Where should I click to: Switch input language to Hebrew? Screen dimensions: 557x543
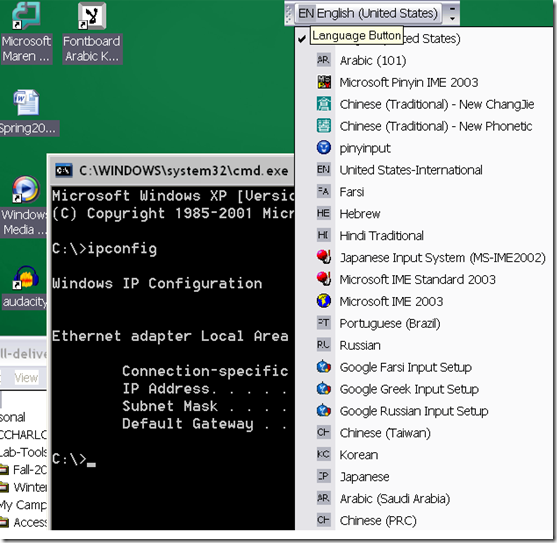coord(424,213)
